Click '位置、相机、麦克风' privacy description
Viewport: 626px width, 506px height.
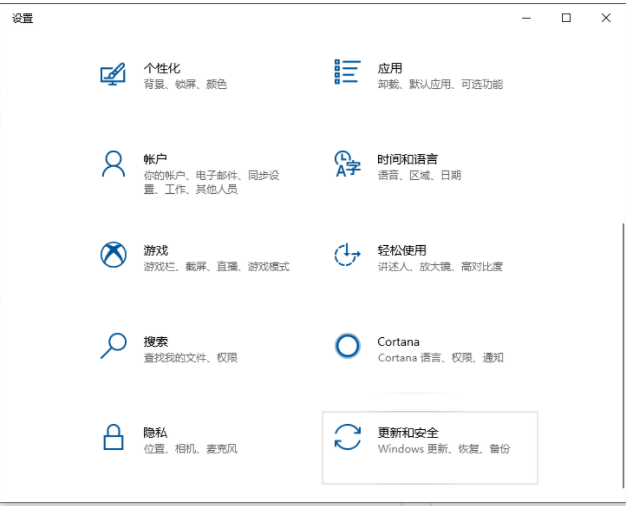click(x=190, y=449)
